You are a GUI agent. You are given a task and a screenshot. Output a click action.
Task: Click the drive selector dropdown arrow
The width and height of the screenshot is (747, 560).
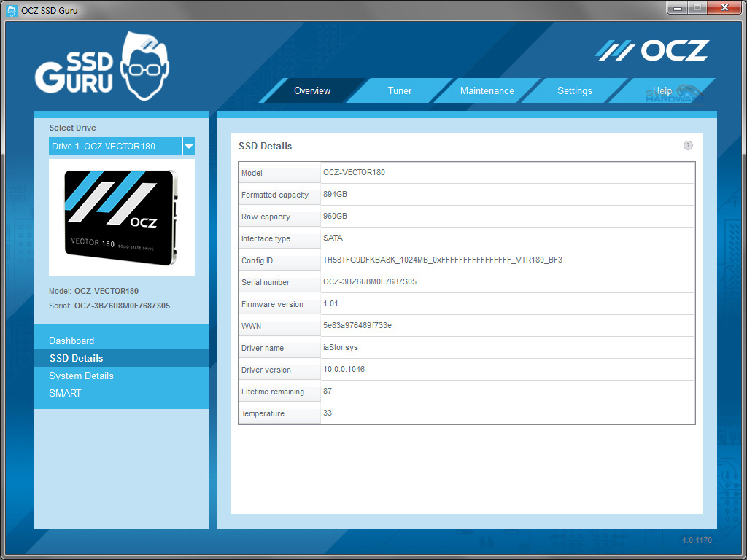coord(189,146)
